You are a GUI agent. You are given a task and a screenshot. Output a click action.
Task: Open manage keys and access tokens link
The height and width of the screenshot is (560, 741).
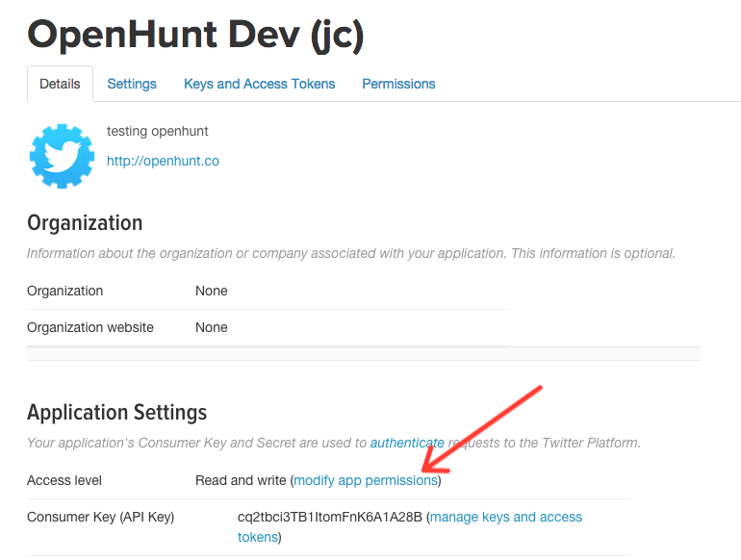pyautogui.click(x=505, y=517)
